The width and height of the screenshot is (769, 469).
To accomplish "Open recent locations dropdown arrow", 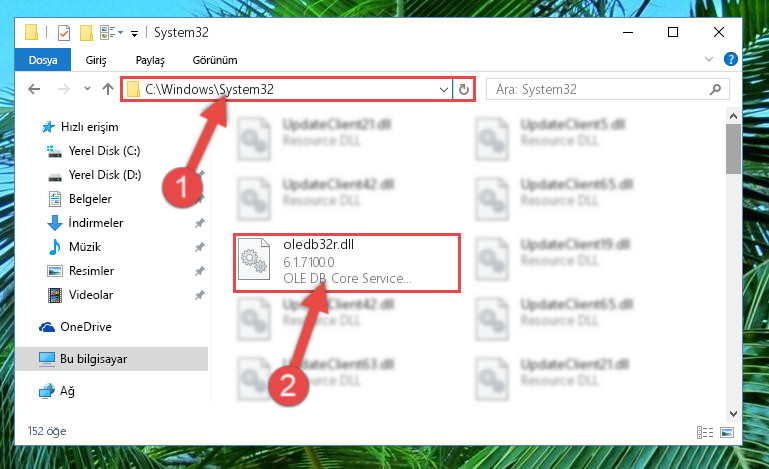I will (87, 89).
